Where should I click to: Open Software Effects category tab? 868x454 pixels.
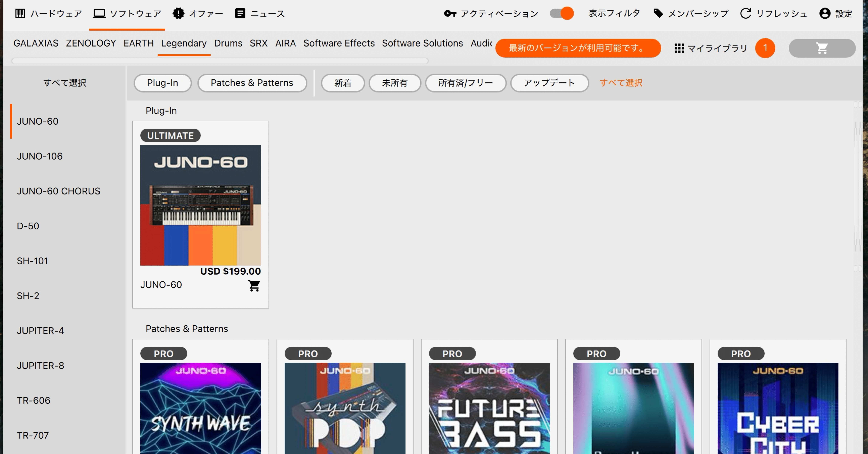pos(339,43)
